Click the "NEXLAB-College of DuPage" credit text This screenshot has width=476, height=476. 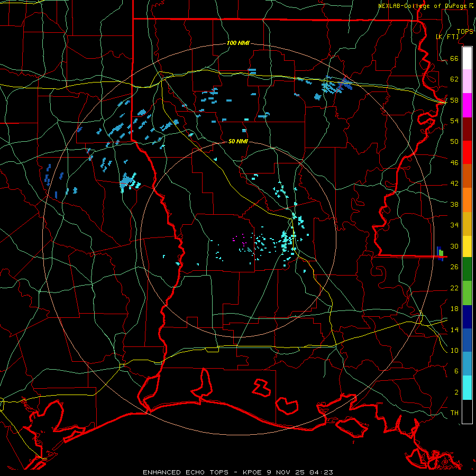tap(424, 6)
